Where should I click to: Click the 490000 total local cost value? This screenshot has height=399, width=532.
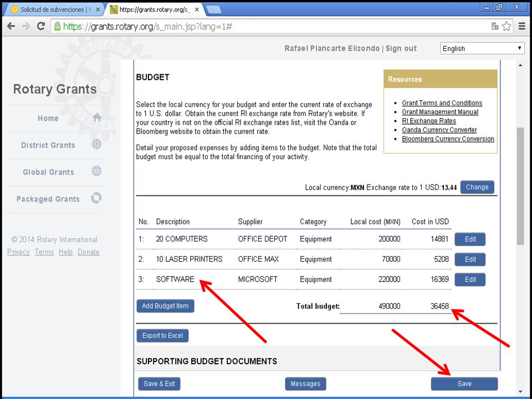pyautogui.click(x=389, y=306)
